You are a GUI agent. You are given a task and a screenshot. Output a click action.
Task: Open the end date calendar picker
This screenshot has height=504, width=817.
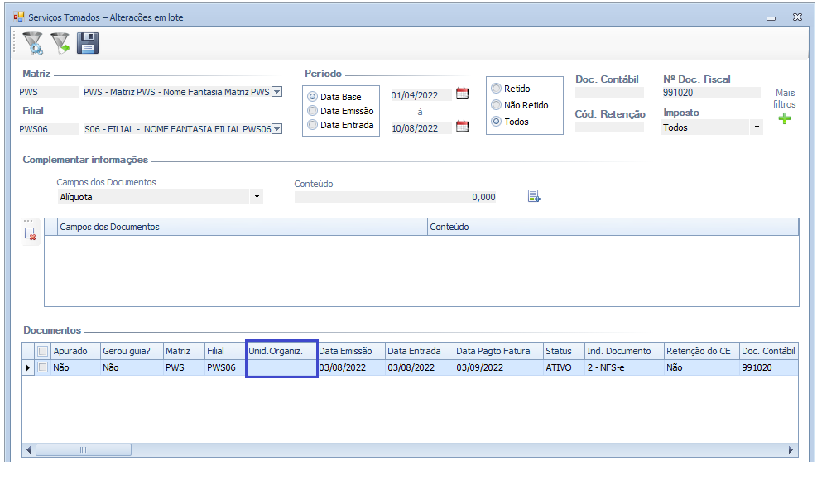[x=462, y=127]
